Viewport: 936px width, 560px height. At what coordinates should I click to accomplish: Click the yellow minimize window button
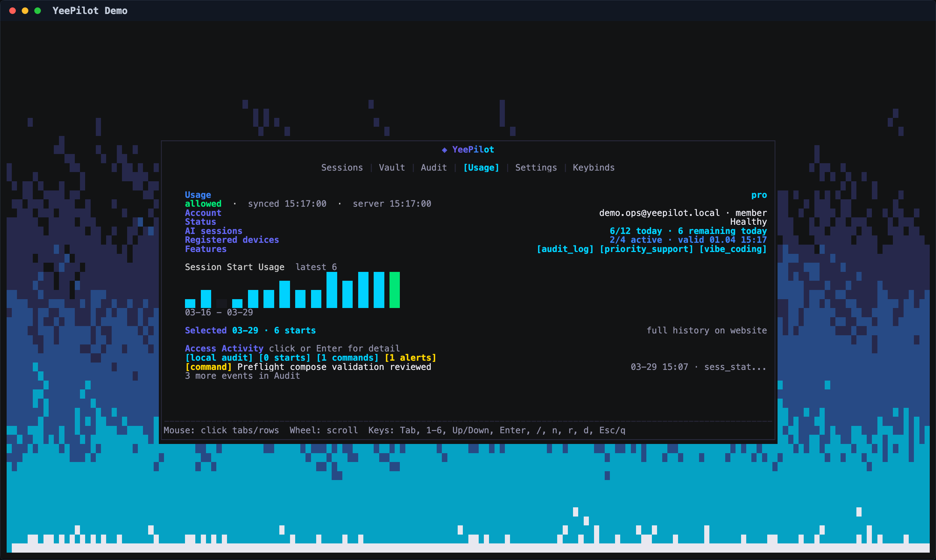(x=25, y=11)
